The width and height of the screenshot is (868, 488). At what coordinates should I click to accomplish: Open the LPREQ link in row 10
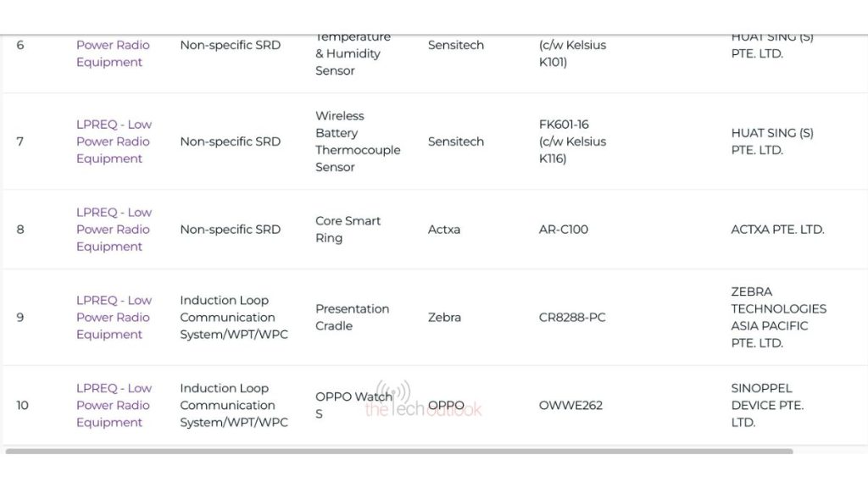(x=113, y=405)
